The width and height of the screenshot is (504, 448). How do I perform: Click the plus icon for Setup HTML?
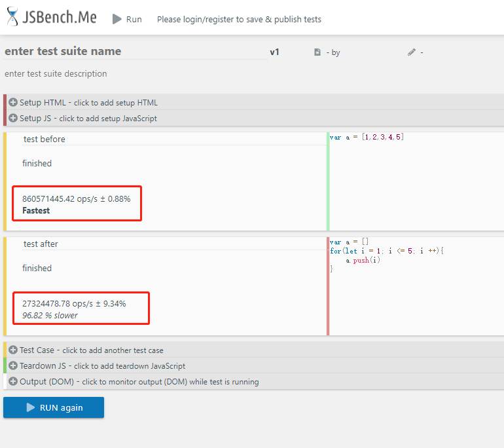(13, 102)
